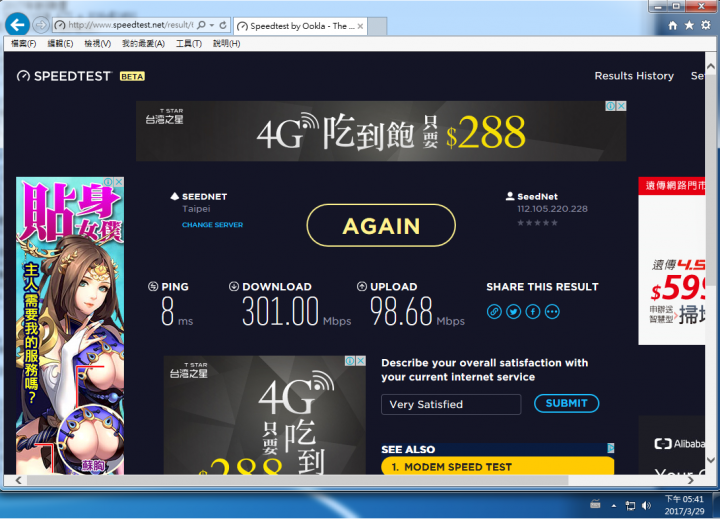
Task: Click CHANGE SERVER link
Action: click(212, 225)
